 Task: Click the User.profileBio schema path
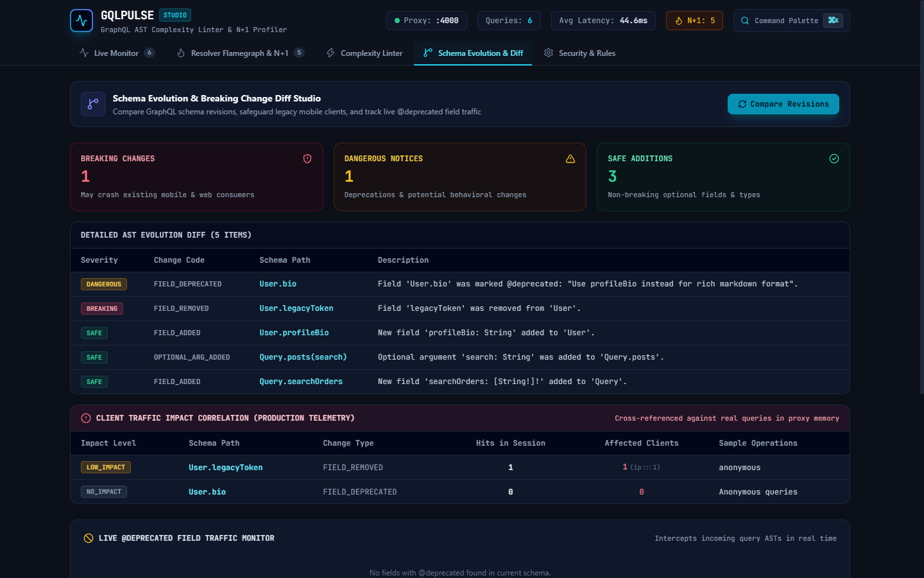294,333
